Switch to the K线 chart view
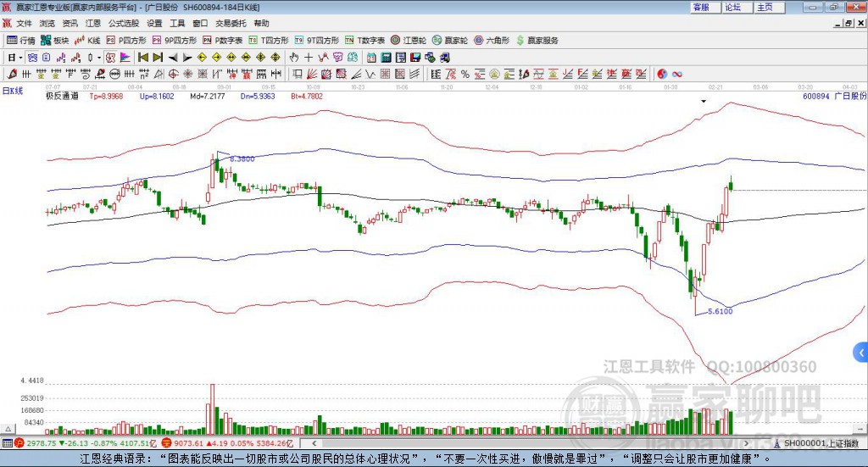Image resolution: width=868 pixels, height=467 pixels. [x=87, y=41]
